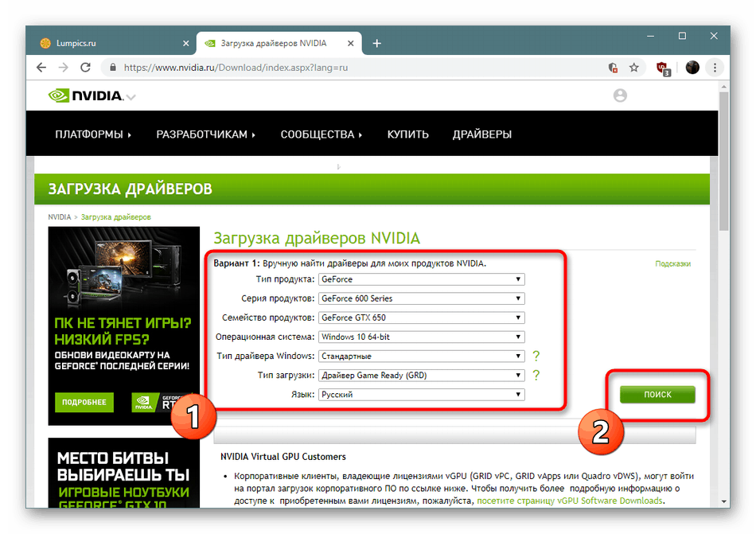
Task: Reload the page with refresh icon
Action: pos(85,68)
